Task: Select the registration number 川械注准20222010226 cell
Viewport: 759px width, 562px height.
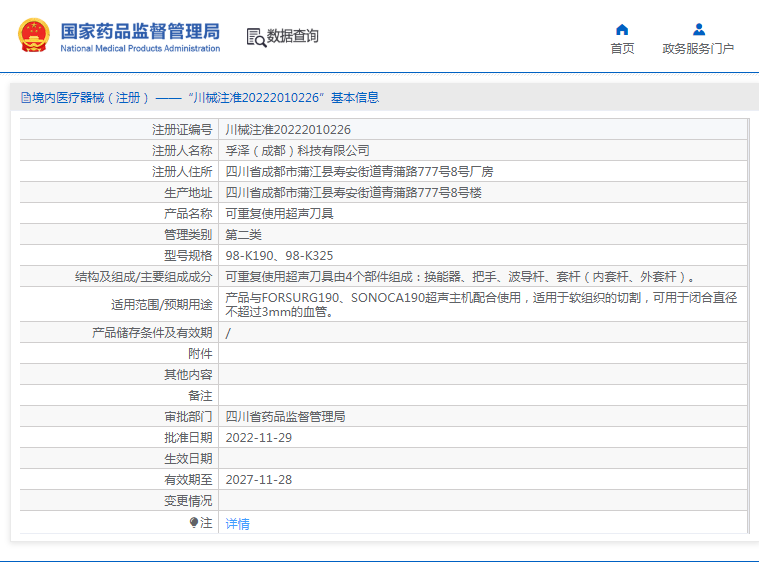Action: [288, 130]
